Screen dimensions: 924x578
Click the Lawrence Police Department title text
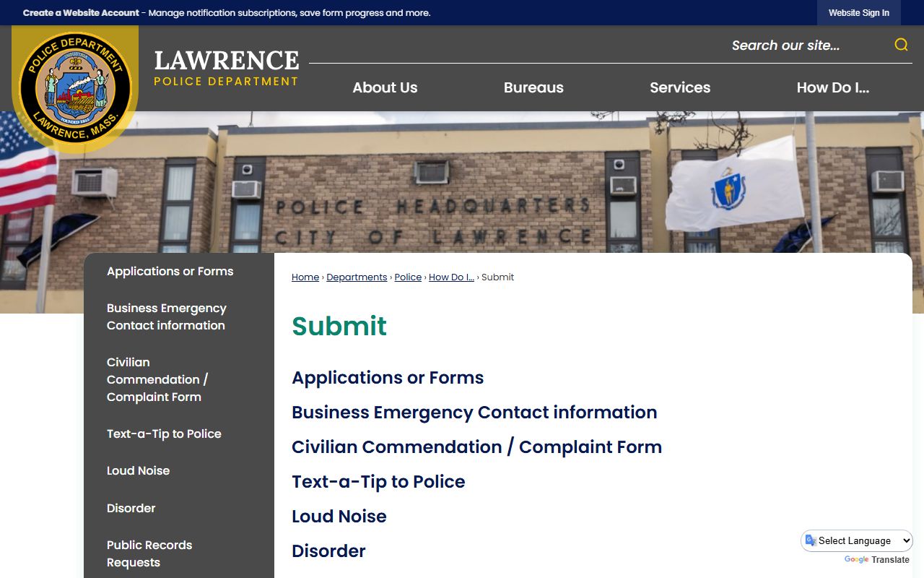point(226,68)
